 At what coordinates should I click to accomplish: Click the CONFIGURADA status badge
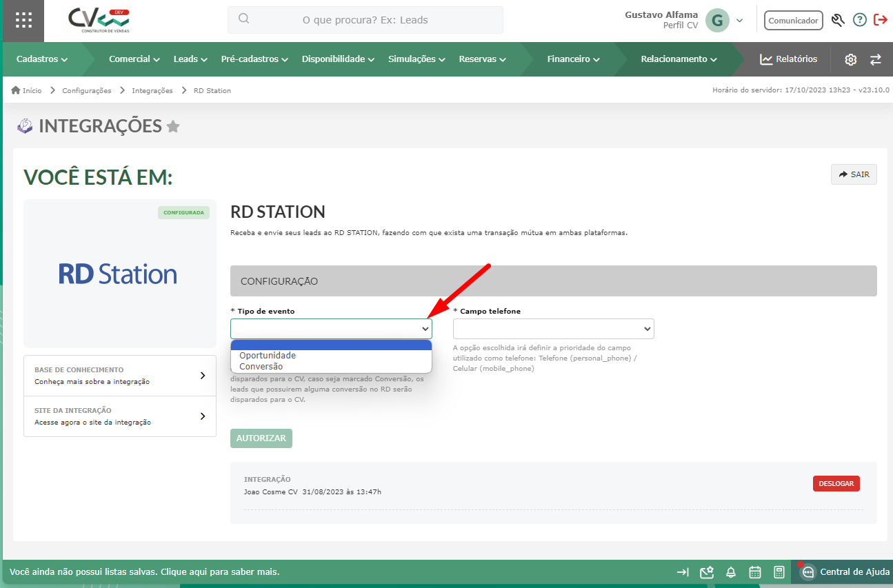pos(184,212)
